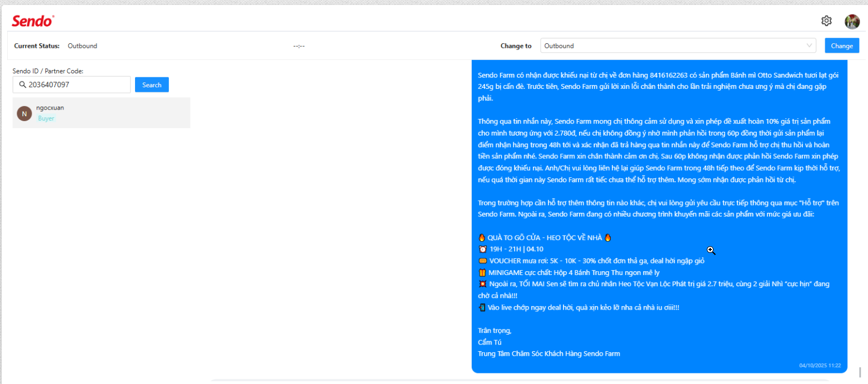Click the message timestamp 04/10/2025 11:22
The width and height of the screenshot is (868, 384).
(820, 366)
